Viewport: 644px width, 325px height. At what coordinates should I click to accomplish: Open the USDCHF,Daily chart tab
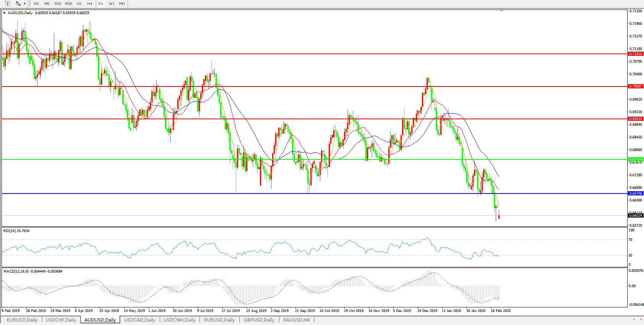tap(61, 320)
